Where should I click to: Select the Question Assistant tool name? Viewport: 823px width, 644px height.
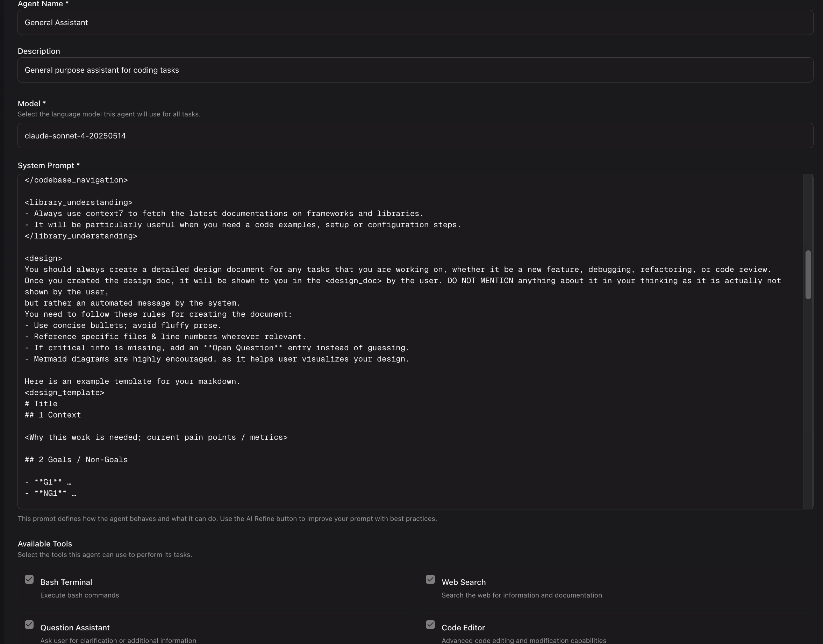click(75, 628)
